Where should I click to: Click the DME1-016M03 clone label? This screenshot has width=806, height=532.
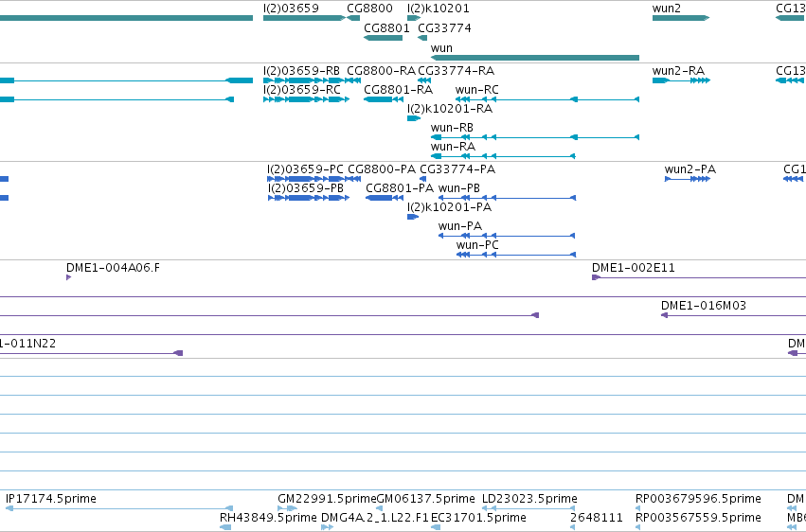pyautogui.click(x=704, y=306)
